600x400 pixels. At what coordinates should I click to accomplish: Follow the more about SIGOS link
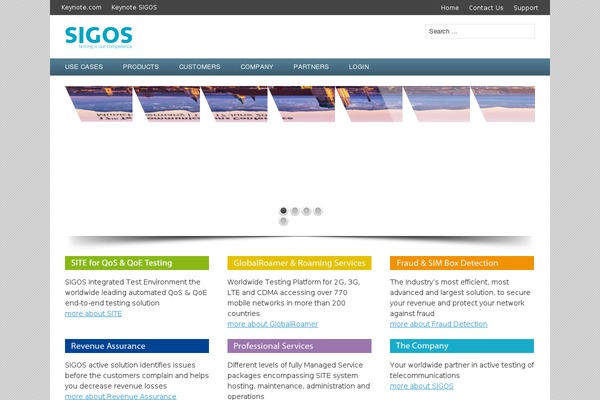pos(421,386)
